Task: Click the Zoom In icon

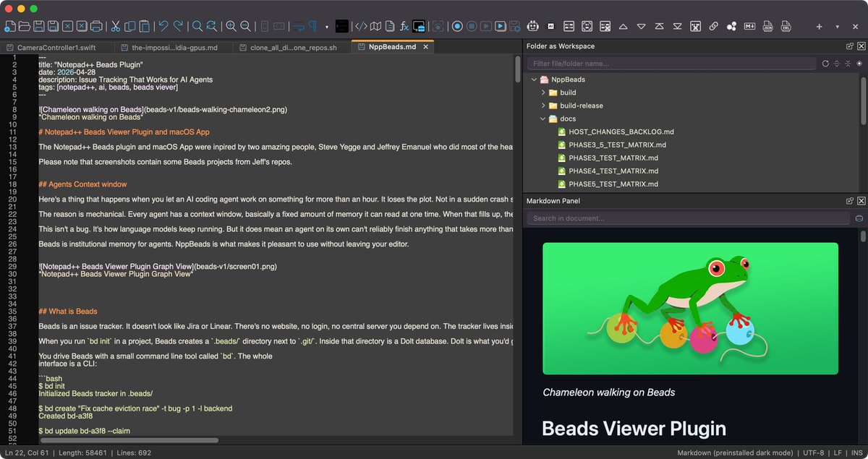Action: pos(231,27)
